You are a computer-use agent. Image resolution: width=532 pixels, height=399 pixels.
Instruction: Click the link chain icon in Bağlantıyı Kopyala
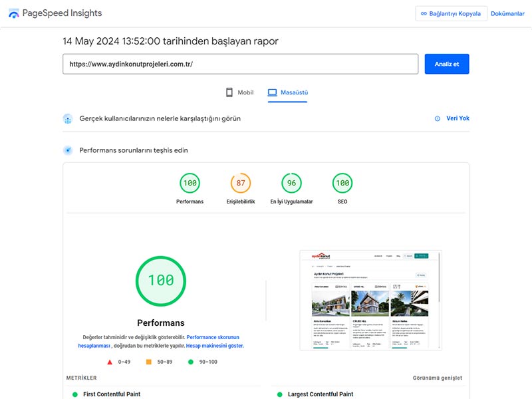[x=424, y=13]
